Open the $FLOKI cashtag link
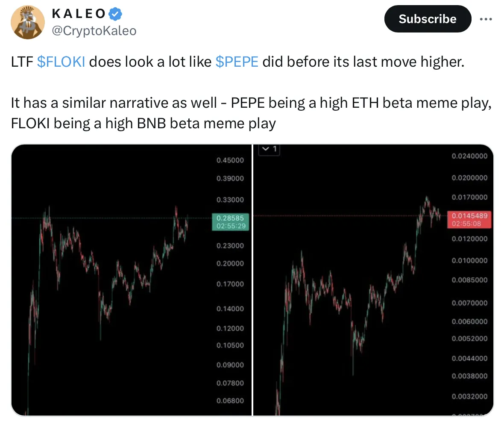 [x=61, y=62]
